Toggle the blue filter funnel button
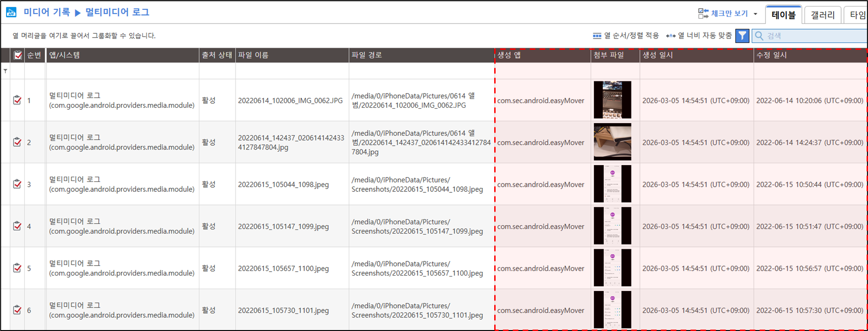The width and height of the screenshot is (868, 331). point(742,36)
